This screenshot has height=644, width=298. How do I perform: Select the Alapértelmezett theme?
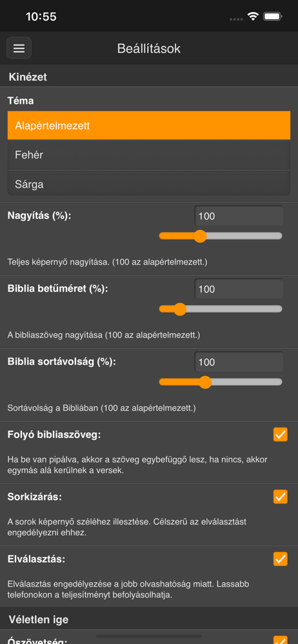click(149, 126)
